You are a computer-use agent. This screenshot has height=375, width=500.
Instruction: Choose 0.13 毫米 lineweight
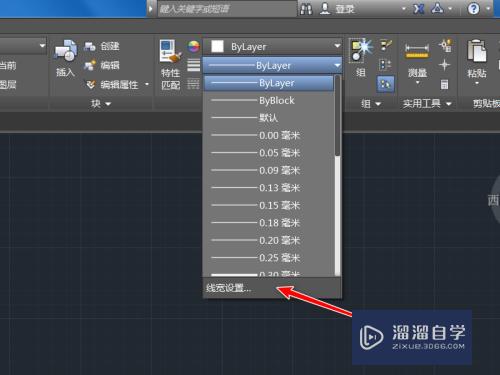pyautogui.click(x=269, y=188)
